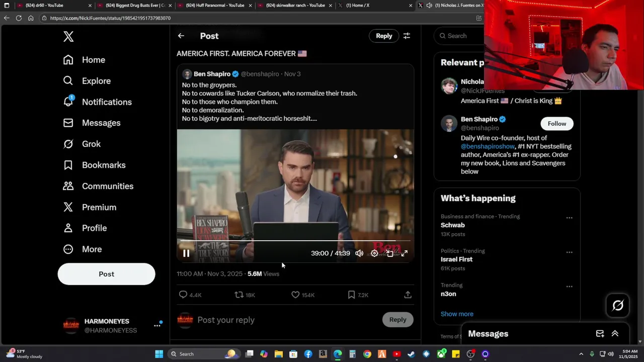
Task: Follow Ben Shapiro
Action: point(557,124)
